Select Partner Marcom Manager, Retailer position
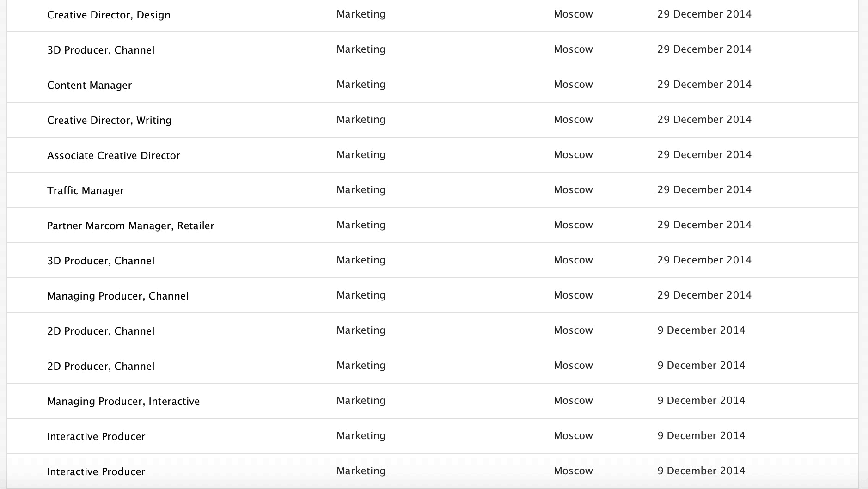The height and width of the screenshot is (489, 868). [x=131, y=226]
